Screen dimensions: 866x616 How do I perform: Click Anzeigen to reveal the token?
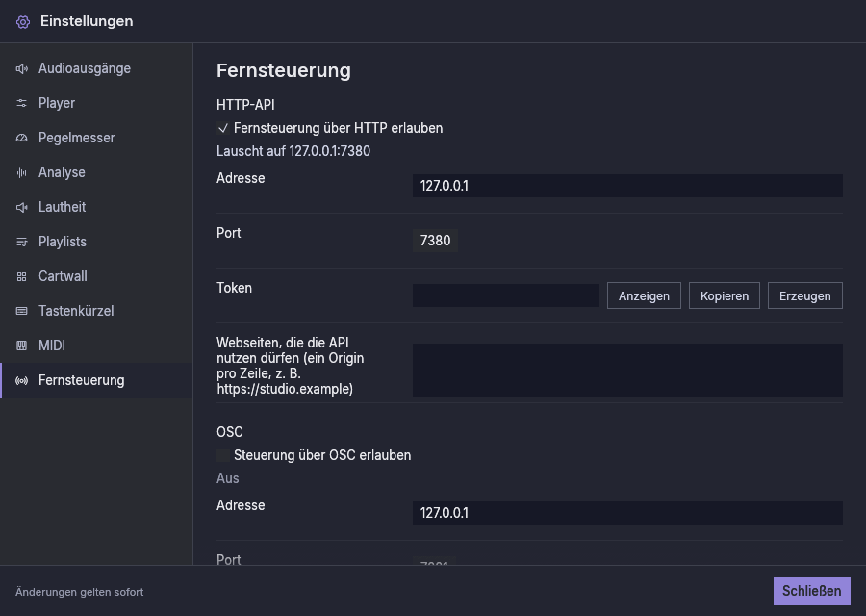click(x=644, y=295)
